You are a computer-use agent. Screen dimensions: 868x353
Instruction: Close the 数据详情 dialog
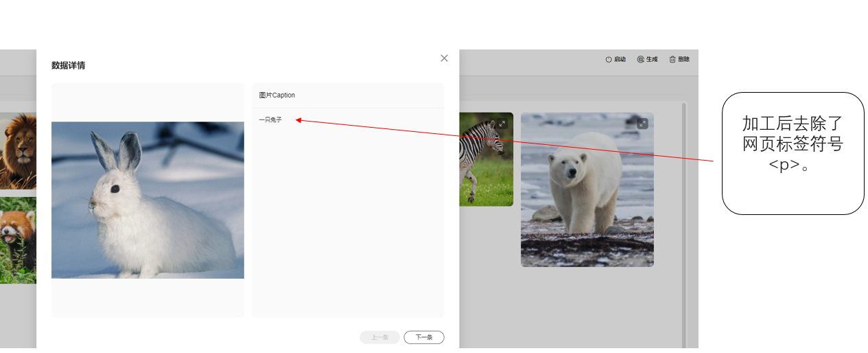[444, 58]
